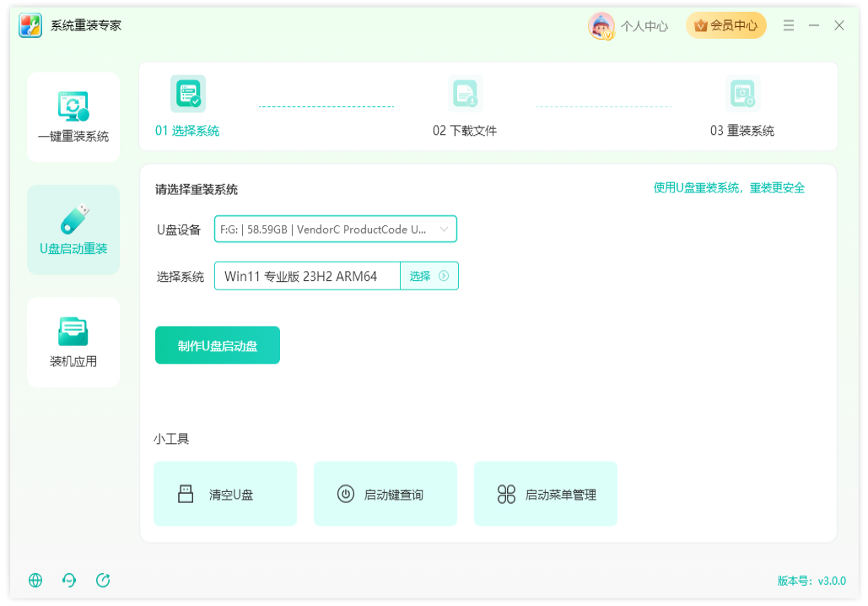This screenshot has width=868, height=606.
Task: Click the 启动键查询 power icon
Action: [346, 494]
